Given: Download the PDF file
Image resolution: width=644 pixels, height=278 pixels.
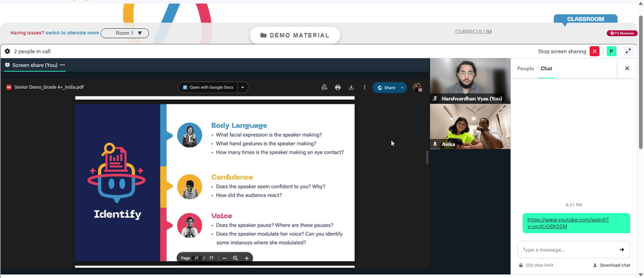Looking at the screenshot, I should pyautogui.click(x=351, y=87).
